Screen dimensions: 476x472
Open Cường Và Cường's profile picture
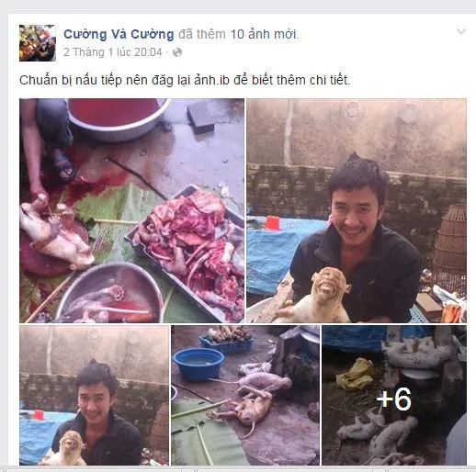[x=38, y=43]
